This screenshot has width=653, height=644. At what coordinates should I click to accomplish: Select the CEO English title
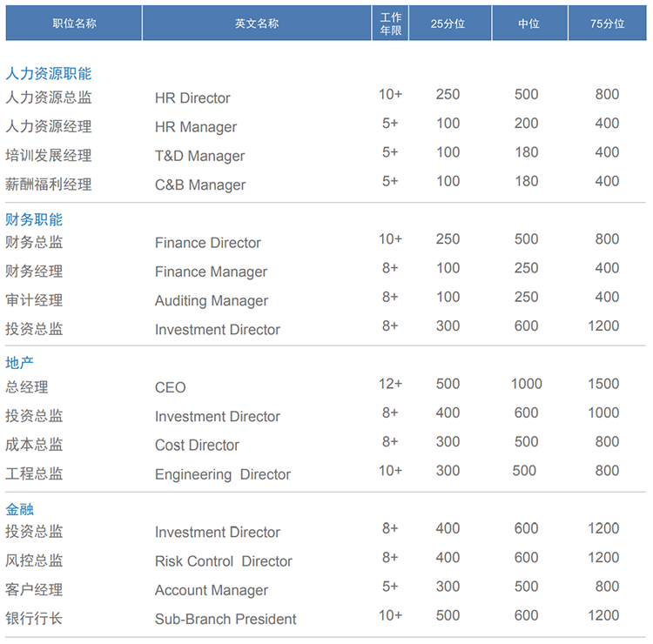[x=171, y=388]
